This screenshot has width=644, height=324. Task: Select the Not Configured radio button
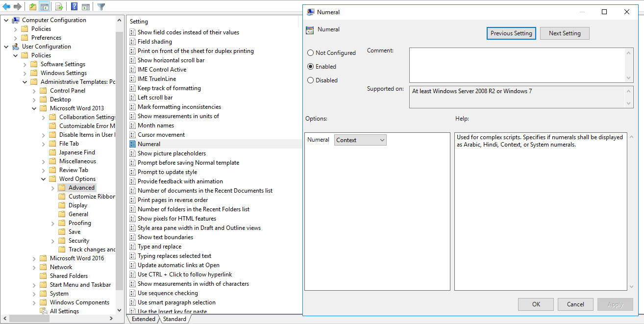click(310, 53)
